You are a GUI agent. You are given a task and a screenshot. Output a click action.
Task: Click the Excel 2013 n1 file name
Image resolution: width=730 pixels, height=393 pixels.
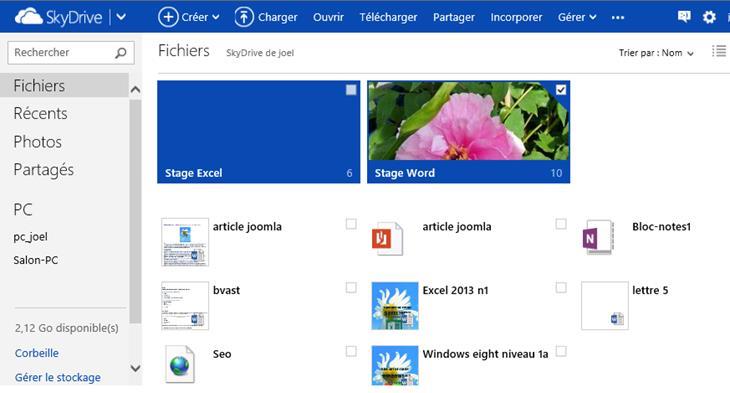coord(455,290)
